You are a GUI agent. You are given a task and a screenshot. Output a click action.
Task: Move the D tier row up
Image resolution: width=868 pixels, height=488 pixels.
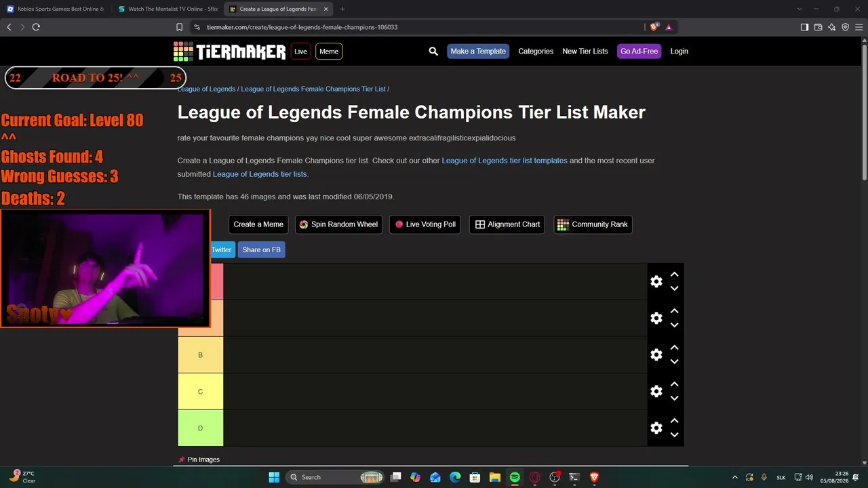point(675,421)
